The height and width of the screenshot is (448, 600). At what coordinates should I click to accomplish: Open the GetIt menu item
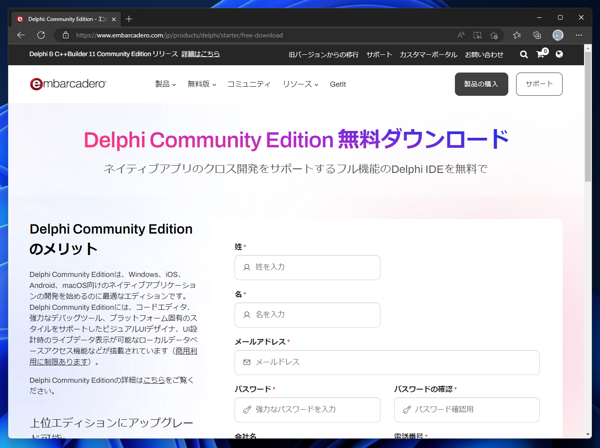coord(338,84)
